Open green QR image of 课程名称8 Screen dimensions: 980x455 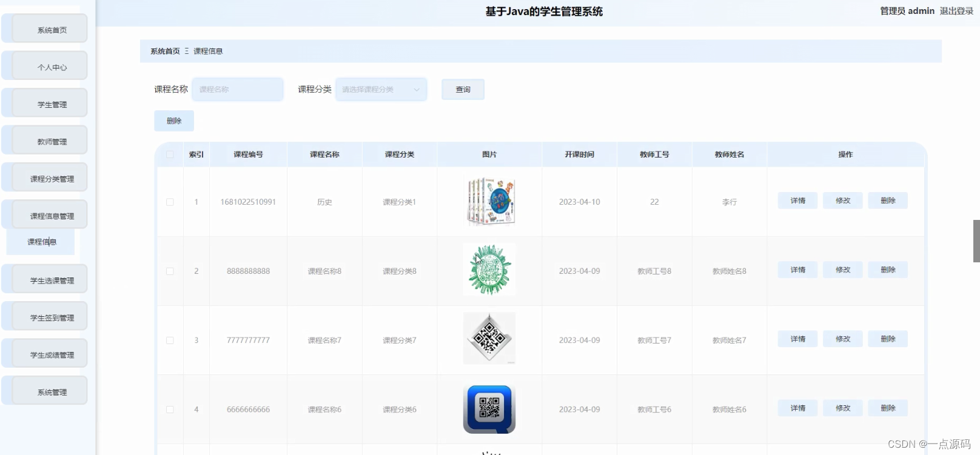(x=489, y=270)
